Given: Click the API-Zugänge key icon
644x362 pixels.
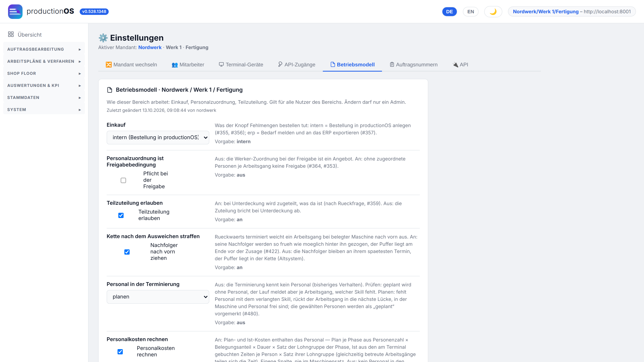Looking at the screenshot, I should click(280, 64).
